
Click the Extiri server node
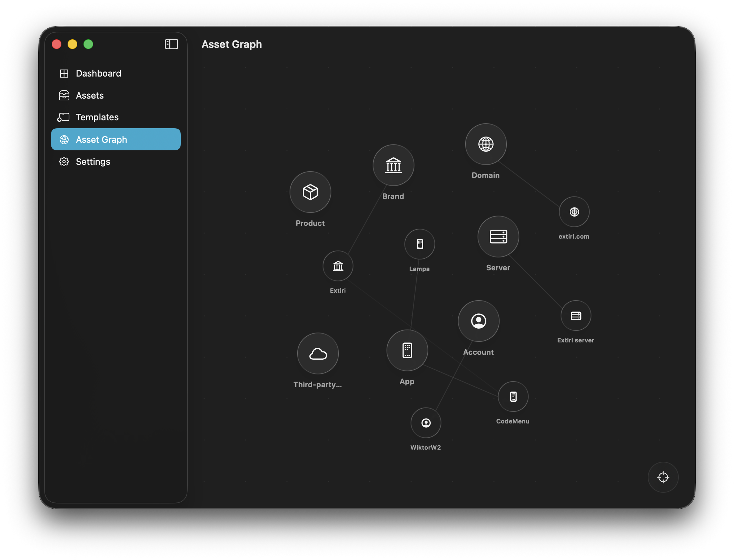[576, 316]
